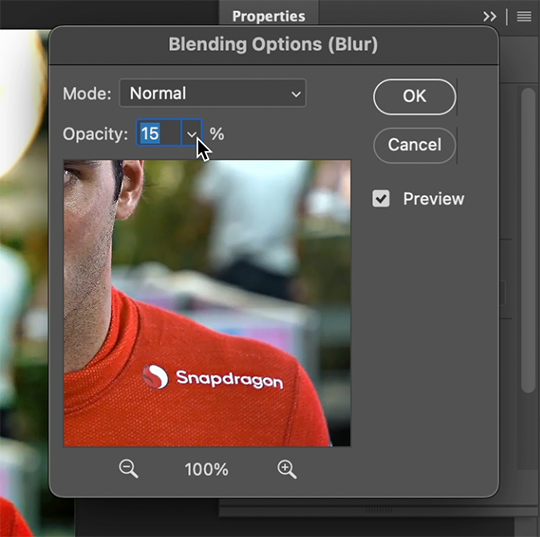
Task: Collapse panels with the double-arrow icon
Action: pos(489,16)
